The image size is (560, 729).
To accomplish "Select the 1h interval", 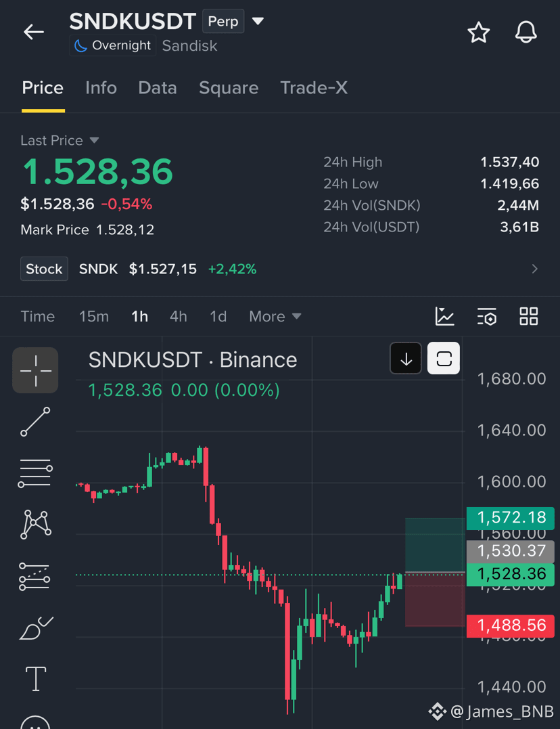I will 139,317.
